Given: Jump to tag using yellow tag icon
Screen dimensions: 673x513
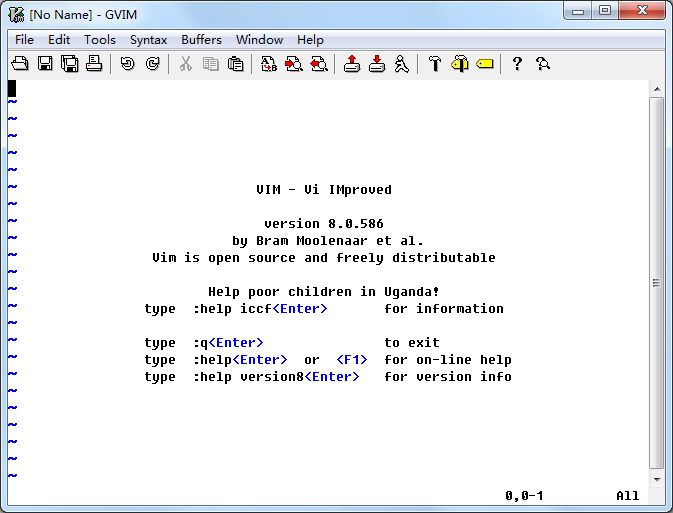Looking at the screenshot, I should 484,64.
